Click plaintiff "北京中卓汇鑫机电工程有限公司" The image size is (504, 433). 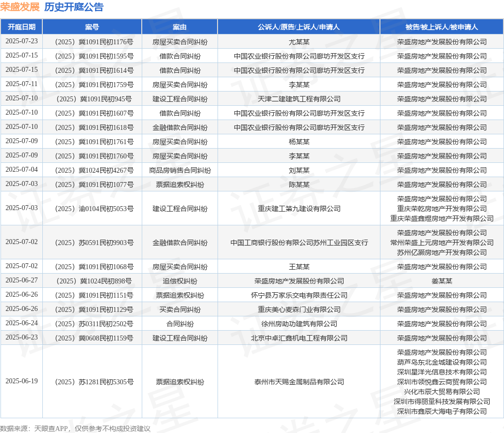coord(299,338)
